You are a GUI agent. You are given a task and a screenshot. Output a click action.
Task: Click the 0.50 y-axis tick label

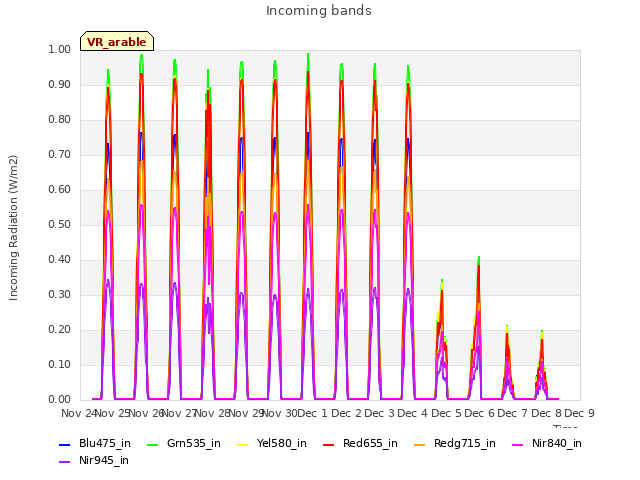[60, 224]
